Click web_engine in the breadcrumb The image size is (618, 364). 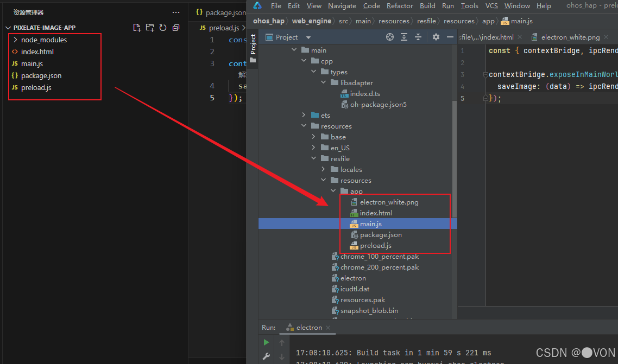click(311, 21)
